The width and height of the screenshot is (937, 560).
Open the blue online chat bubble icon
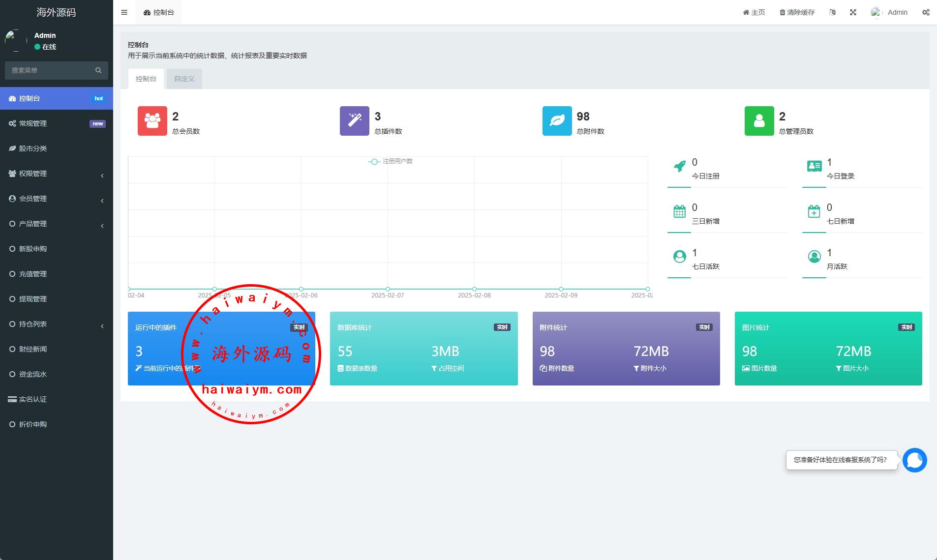tap(914, 460)
